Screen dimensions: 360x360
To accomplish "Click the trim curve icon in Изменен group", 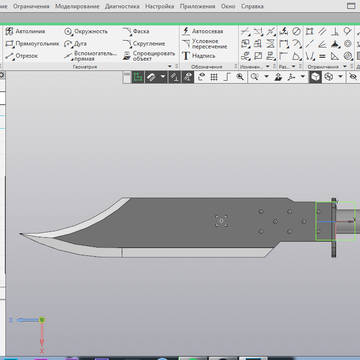I will pos(246,31).
